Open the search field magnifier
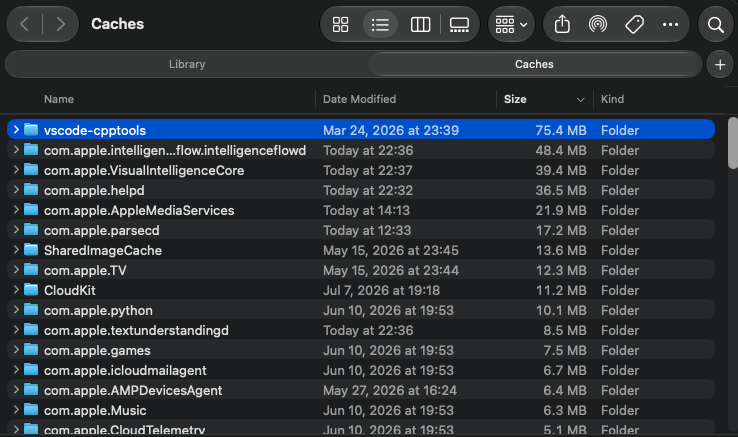This screenshot has width=738, height=437. [715, 24]
